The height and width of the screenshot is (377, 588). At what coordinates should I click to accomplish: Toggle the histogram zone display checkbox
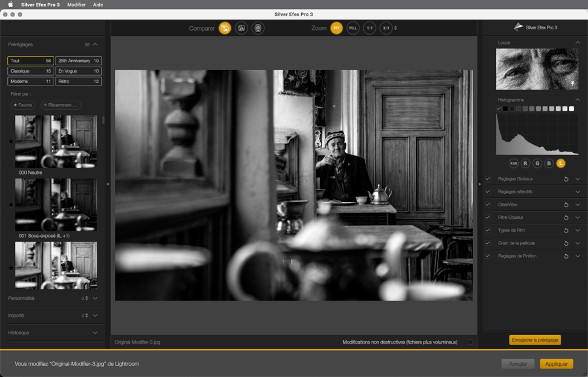click(x=498, y=108)
